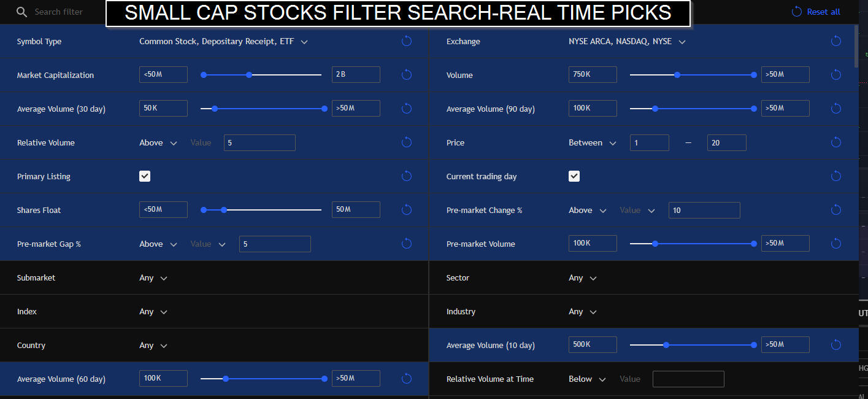Click reset icon for Market Capitalization
868x399 pixels.
(406, 75)
